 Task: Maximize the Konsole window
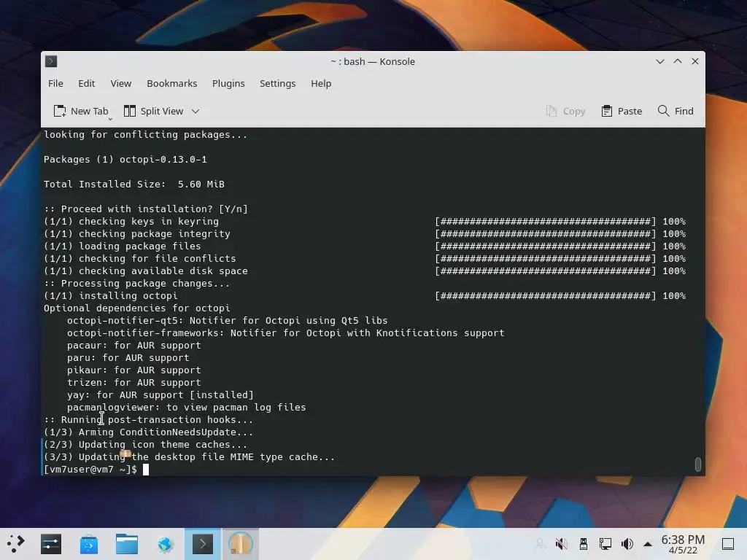click(x=678, y=61)
